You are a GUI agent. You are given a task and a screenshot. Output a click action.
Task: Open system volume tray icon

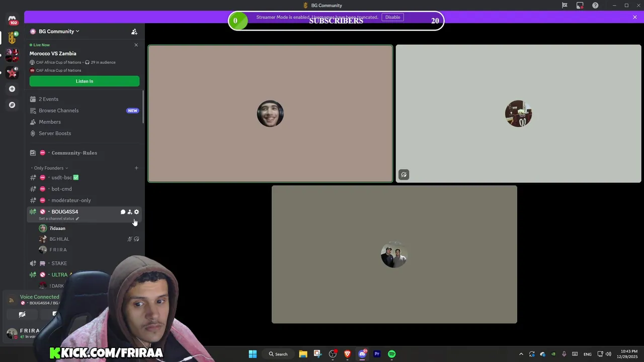point(608,354)
